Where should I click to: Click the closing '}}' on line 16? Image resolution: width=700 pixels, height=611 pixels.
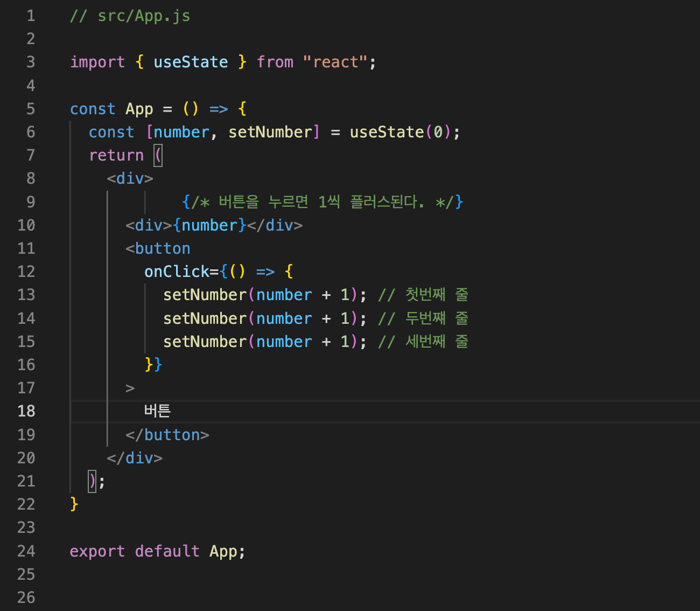153,365
